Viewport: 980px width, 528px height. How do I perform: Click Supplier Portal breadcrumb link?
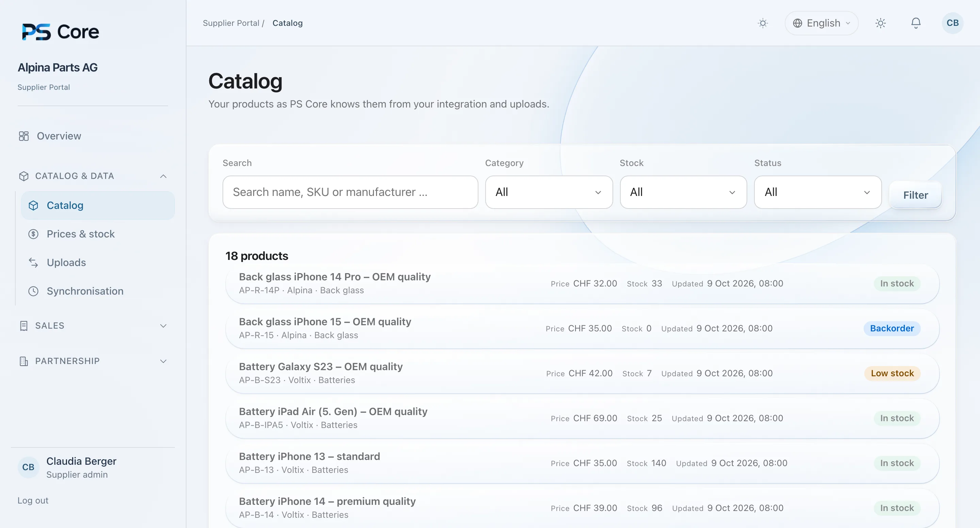coord(231,23)
